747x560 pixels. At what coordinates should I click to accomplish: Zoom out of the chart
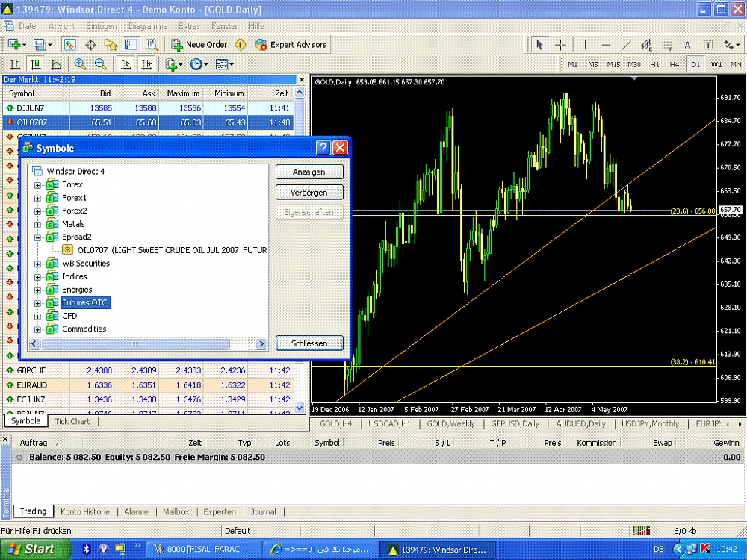pos(100,65)
